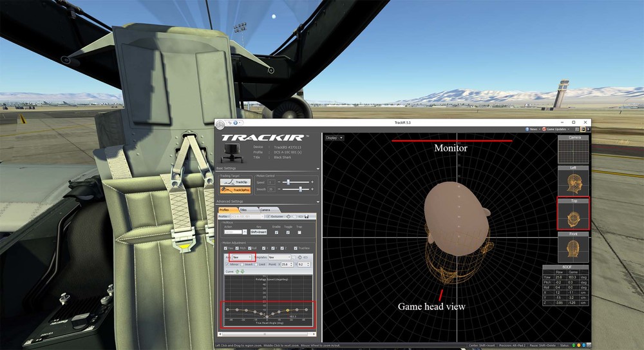Toggle the hotkey Toggle checkbox
This screenshot has height=350, width=644.
[288, 233]
